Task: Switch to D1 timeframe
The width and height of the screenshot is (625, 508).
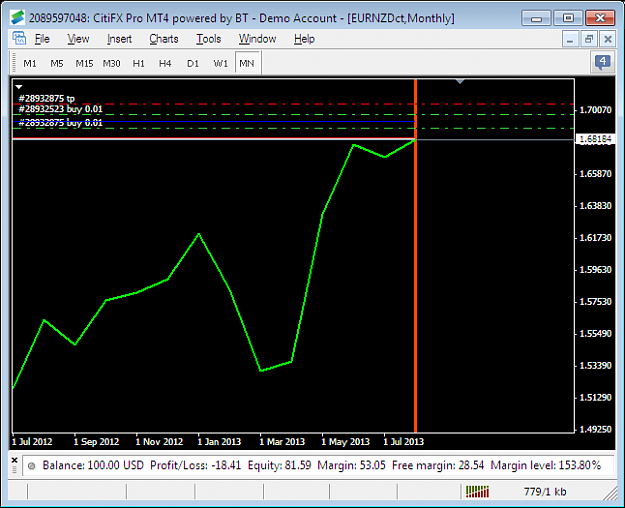Action: pyautogui.click(x=193, y=63)
